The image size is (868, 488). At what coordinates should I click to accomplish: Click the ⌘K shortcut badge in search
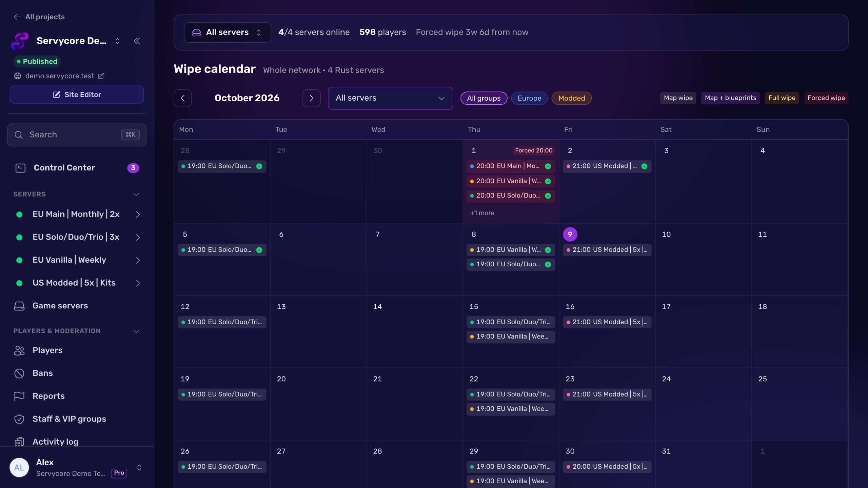coord(131,135)
